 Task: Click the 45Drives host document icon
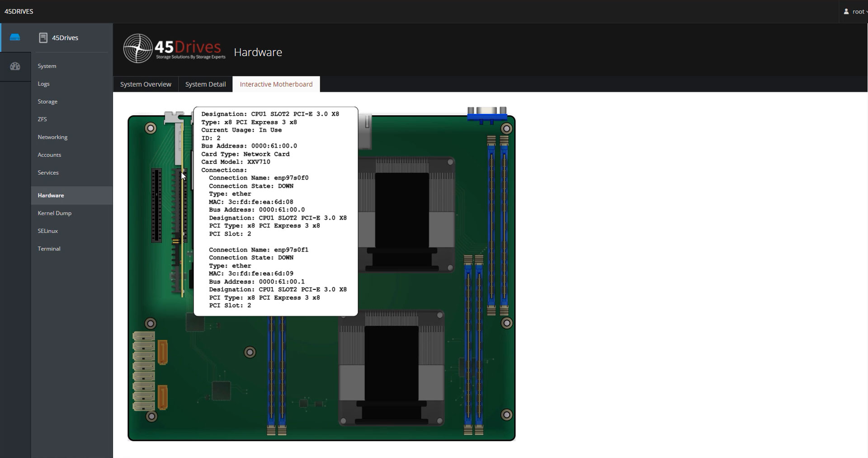coord(43,38)
